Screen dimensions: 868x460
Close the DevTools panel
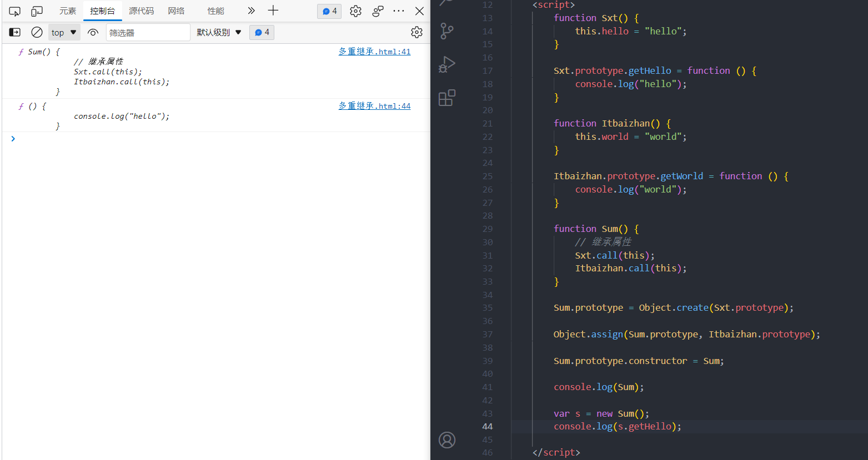point(420,11)
